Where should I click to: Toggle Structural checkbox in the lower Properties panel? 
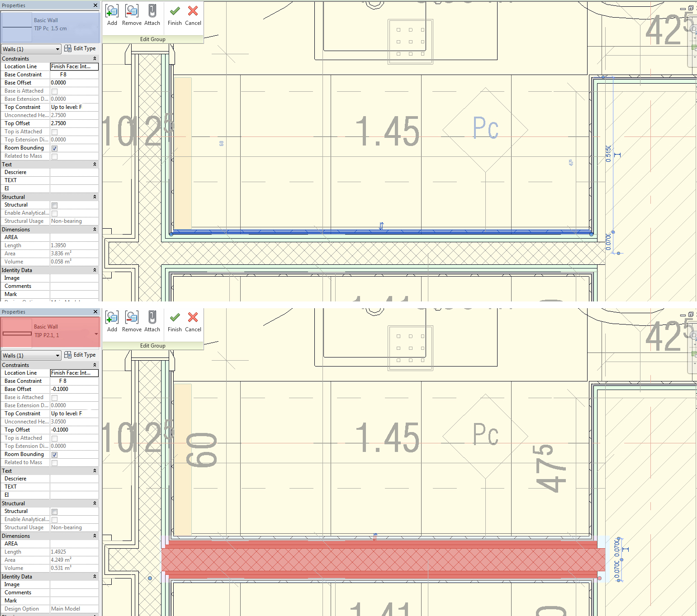click(x=54, y=512)
